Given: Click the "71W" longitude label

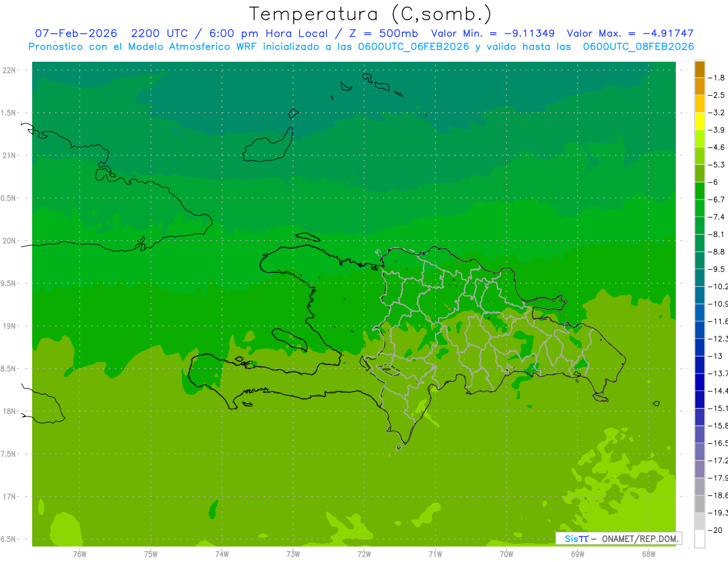Looking at the screenshot, I should 435,554.
